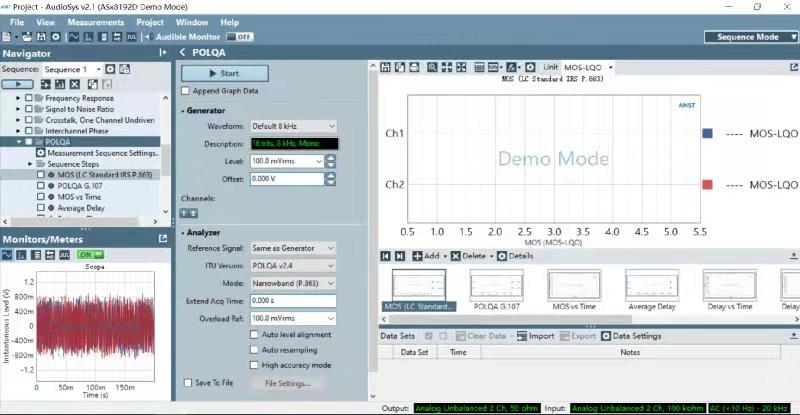Tick the Save To File checkbox

(188, 383)
